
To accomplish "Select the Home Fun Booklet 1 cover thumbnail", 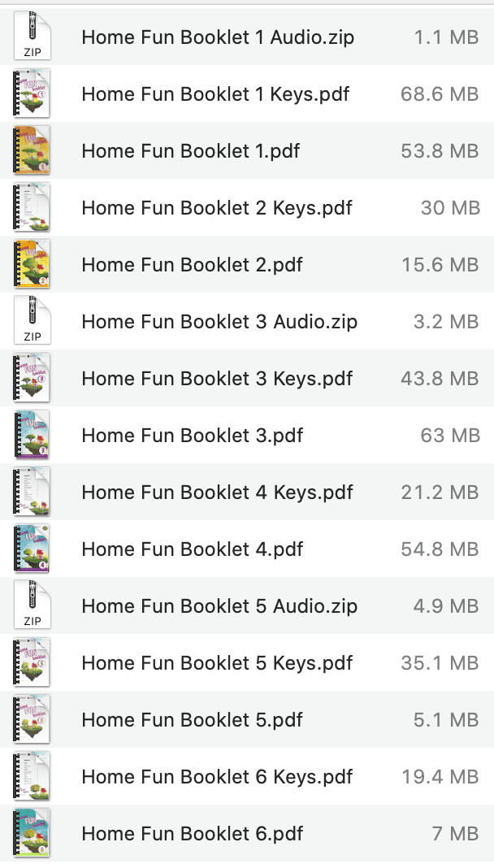I will tap(32, 150).
